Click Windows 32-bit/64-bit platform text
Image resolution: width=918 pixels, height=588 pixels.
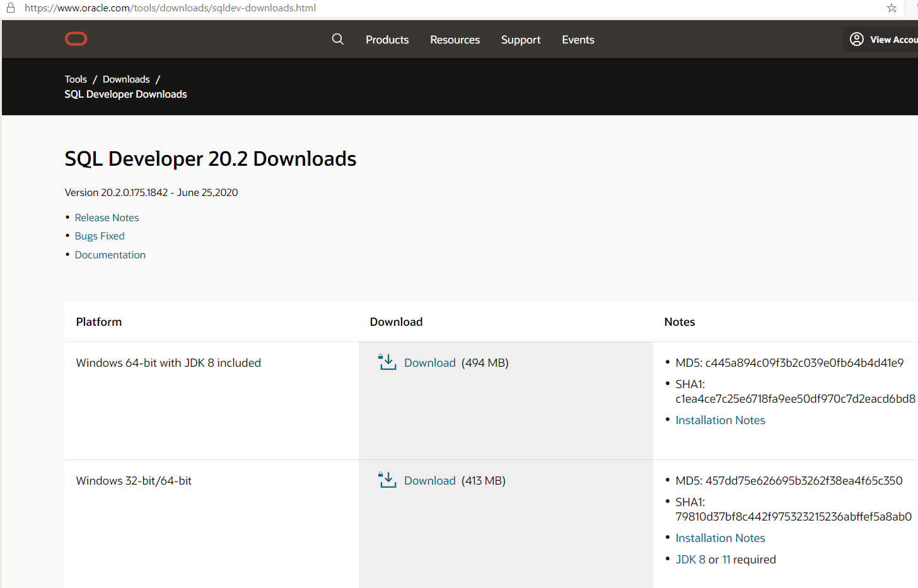pyautogui.click(x=134, y=480)
